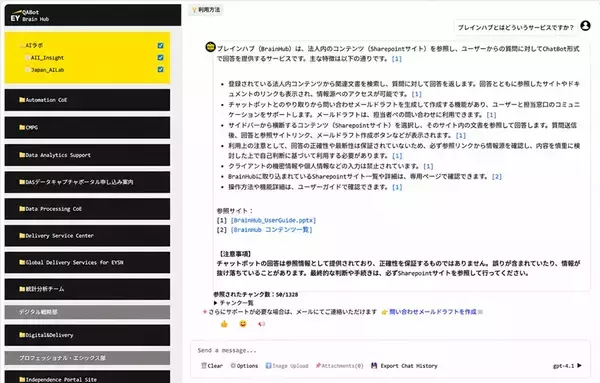The height and width of the screenshot is (383, 600).
Task: Click the Data Processing CoE folder icon
Action: click(22, 209)
